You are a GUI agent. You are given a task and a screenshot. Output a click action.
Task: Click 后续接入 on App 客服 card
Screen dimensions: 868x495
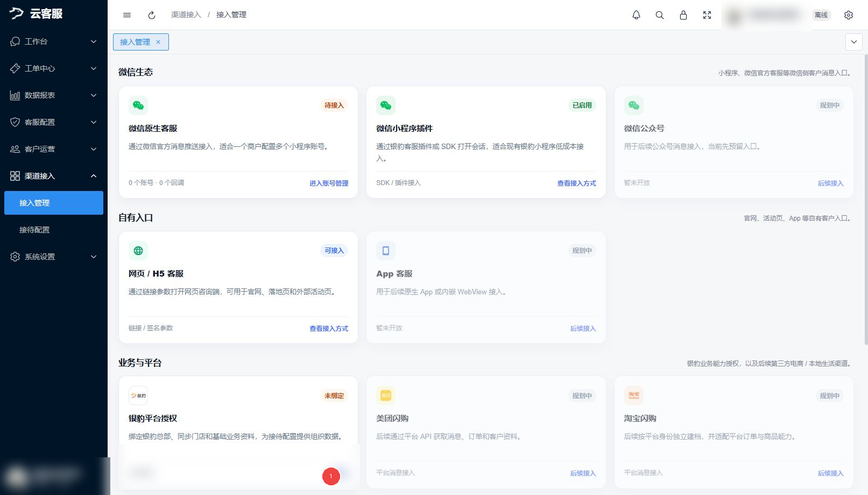click(x=583, y=329)
